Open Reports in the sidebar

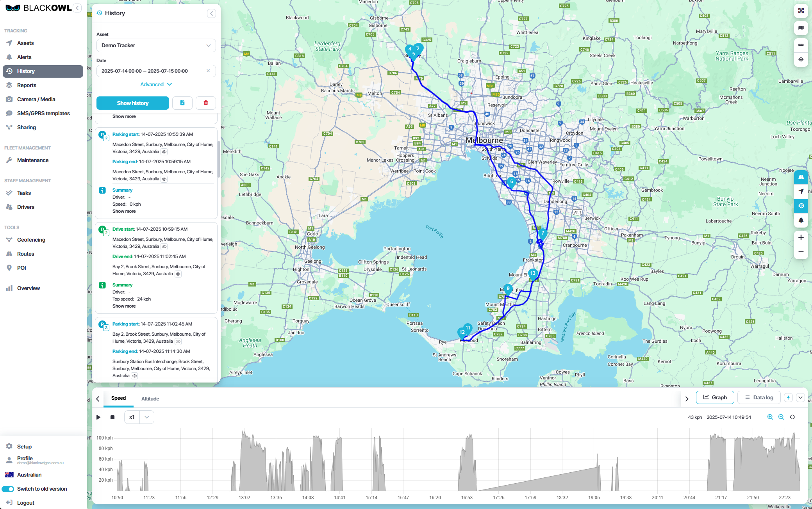pos(27,85)
